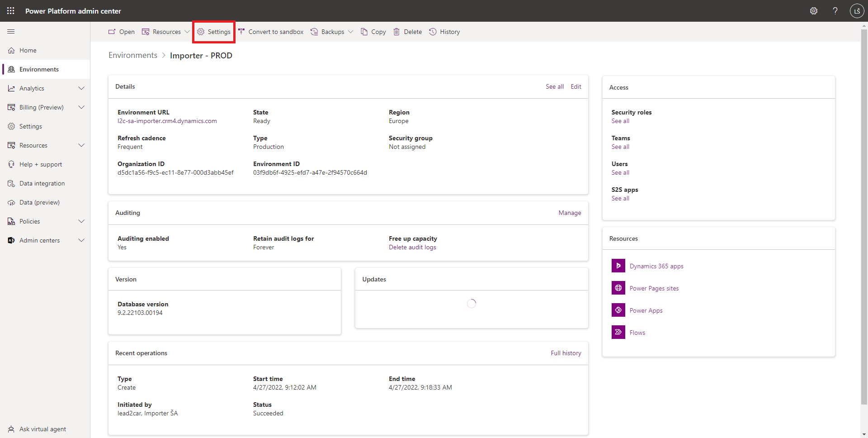Open the Backups dropdown in toolbar
868x438 pixels.
pos(332,32)
